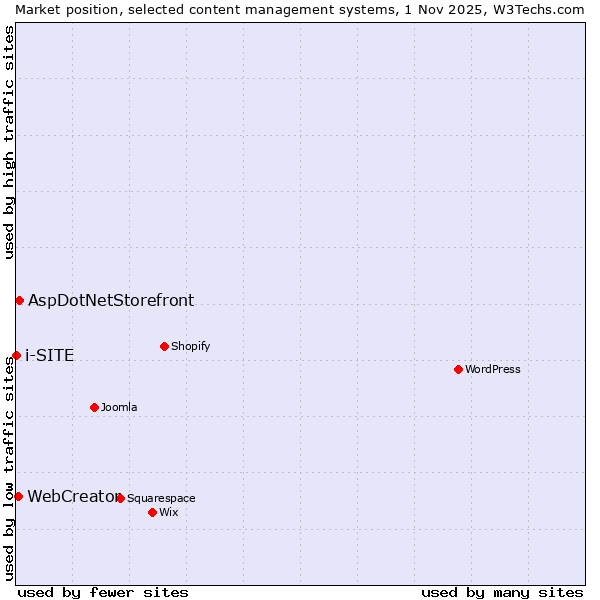Image resolution: width=600 pixels, height=600 pixels.
Task: Select the red WebCreator data point
Action: [18, 496]
